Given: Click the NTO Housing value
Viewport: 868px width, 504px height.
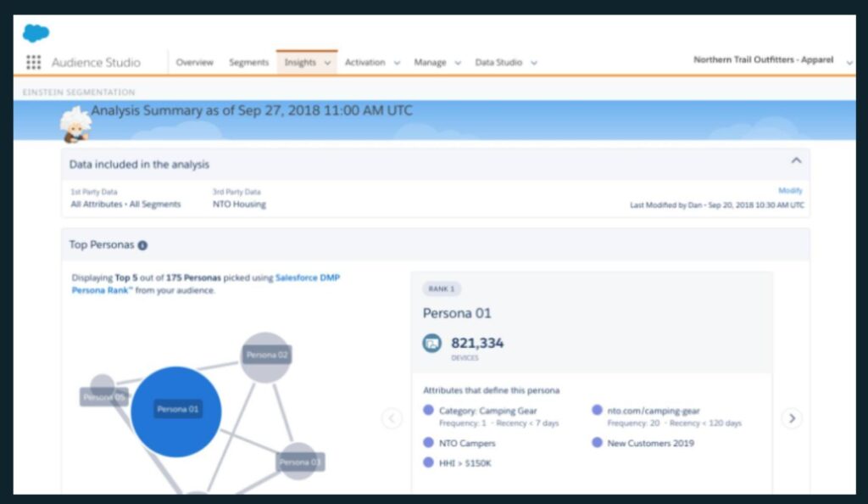Looking at the screenshot, I should [239, 204].
